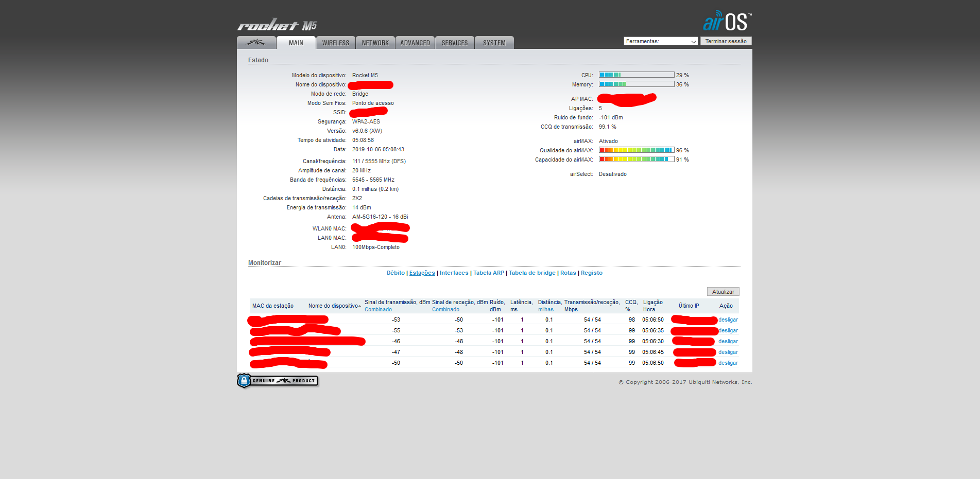The width and height of the screenshot is (980, 479).
Task: Click the 2019-10-06 05:08:43 date value
Action: 378,149
